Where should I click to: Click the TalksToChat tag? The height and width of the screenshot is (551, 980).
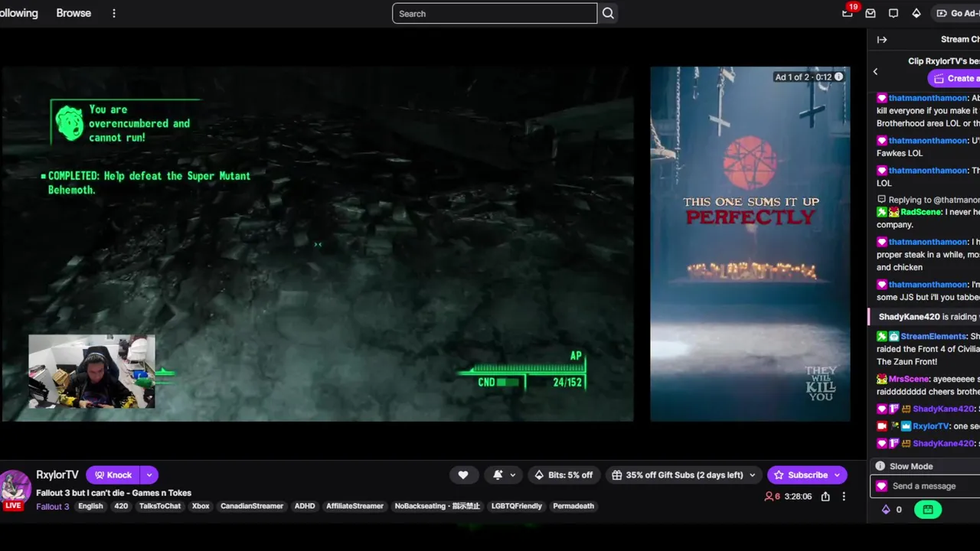pos(160,506)
